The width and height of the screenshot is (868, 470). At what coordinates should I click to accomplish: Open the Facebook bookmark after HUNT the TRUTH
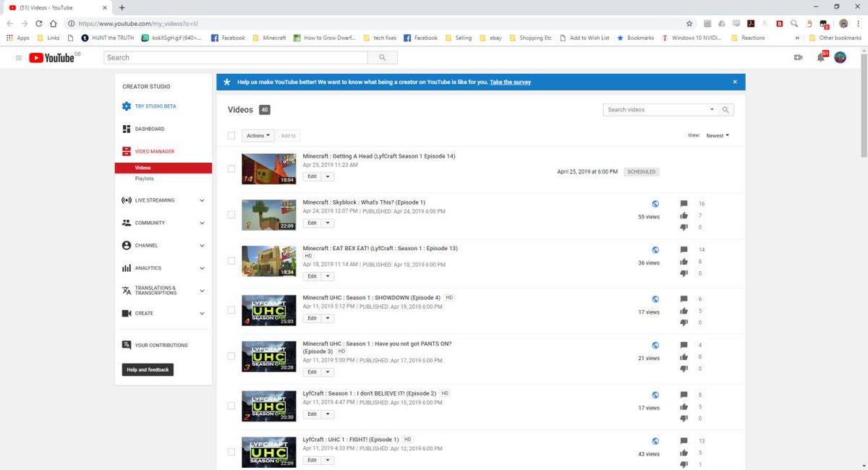point(228,38)
